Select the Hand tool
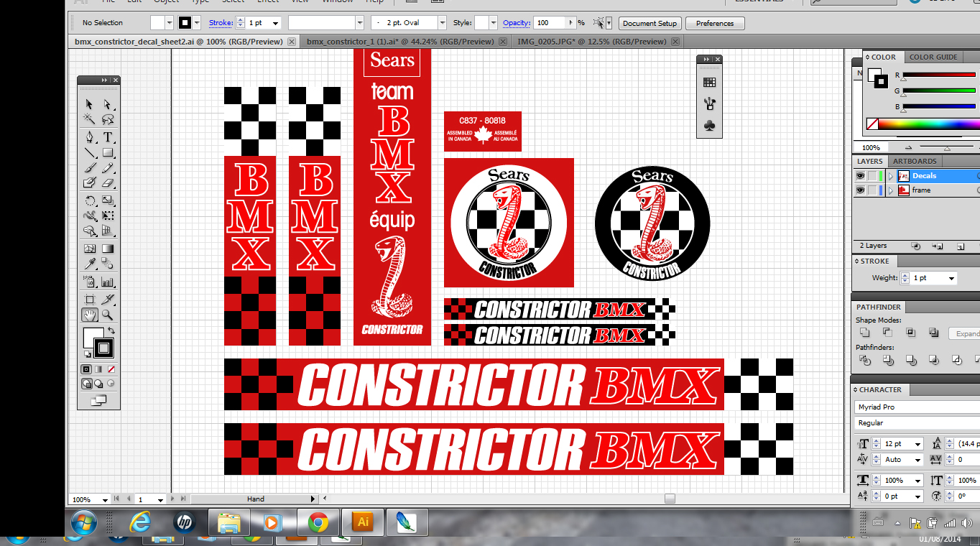The height and width of the screenshot is (546, 980). pos(90,315)
